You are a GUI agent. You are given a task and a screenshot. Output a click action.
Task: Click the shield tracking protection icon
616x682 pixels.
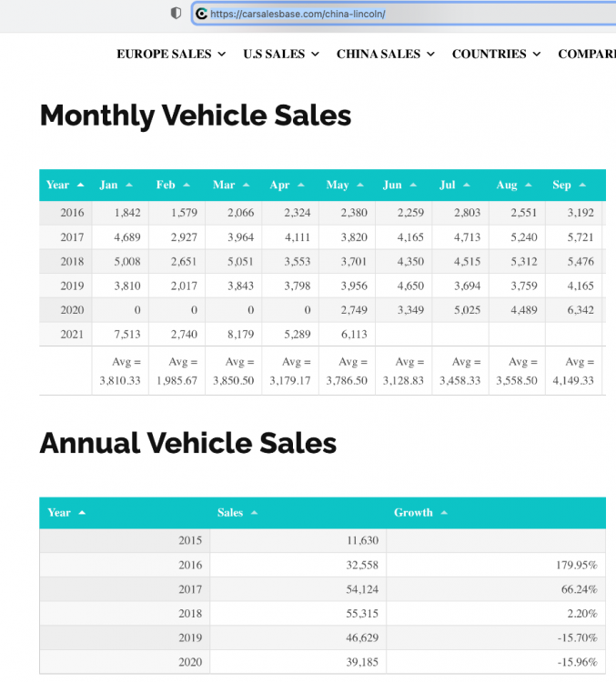[x=176, y=14]
